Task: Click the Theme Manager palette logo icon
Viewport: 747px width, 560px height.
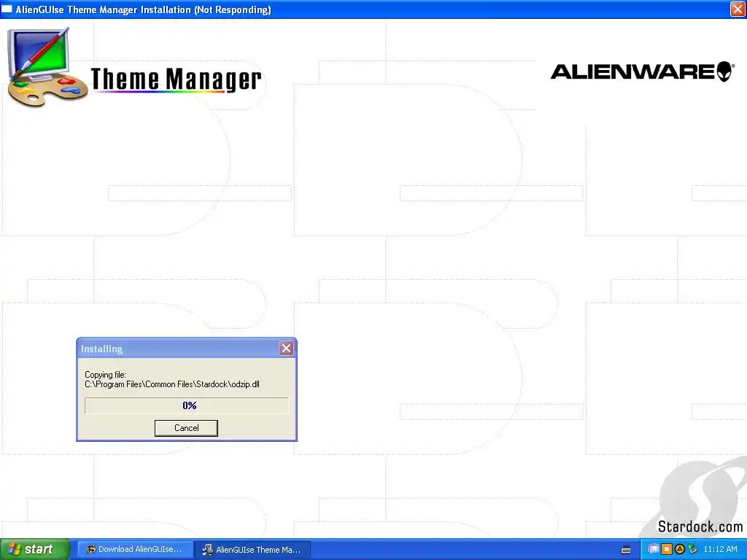Action: 47,67
